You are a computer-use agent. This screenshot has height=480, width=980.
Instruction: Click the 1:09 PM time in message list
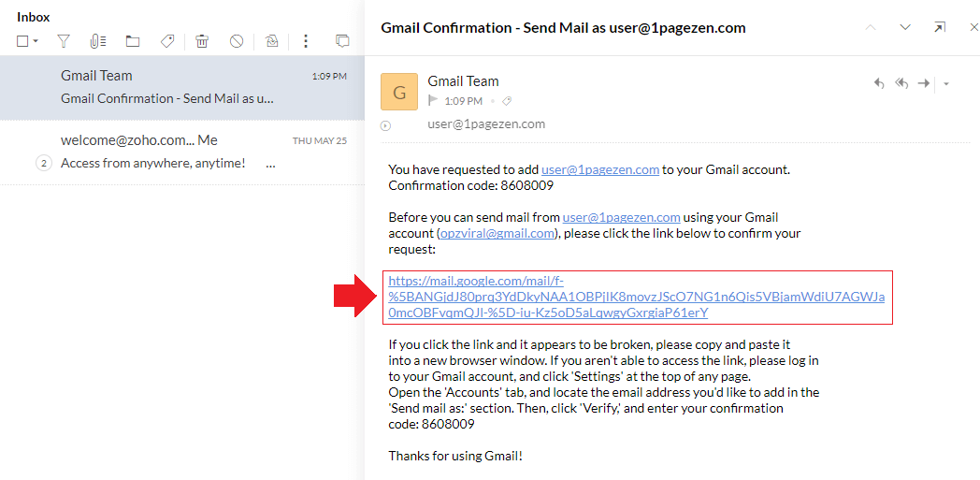(329, 76)
